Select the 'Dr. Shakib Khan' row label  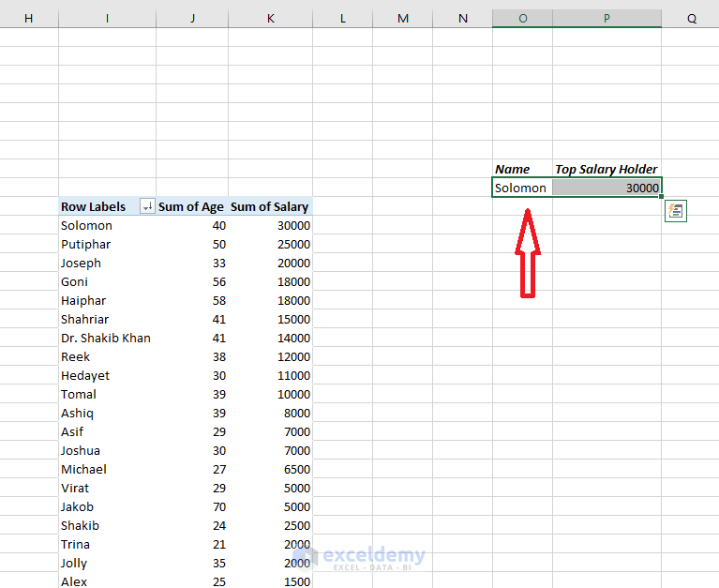pos(107,338)
